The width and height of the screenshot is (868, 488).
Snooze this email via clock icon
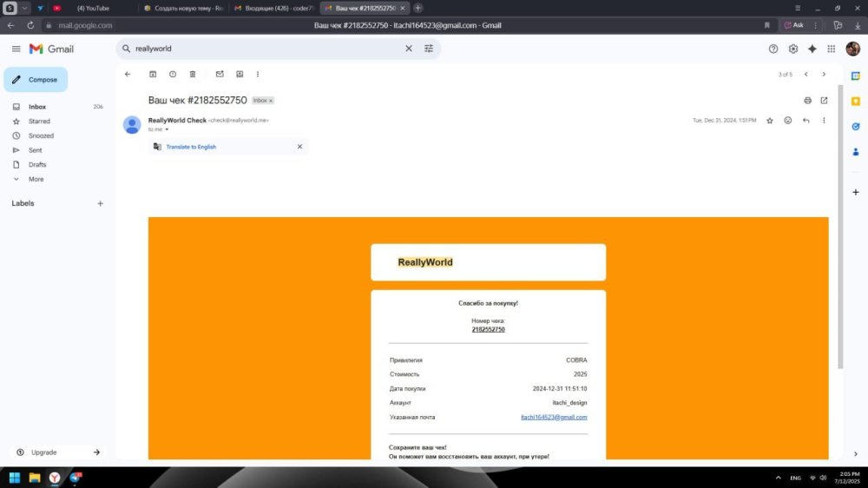173,74
